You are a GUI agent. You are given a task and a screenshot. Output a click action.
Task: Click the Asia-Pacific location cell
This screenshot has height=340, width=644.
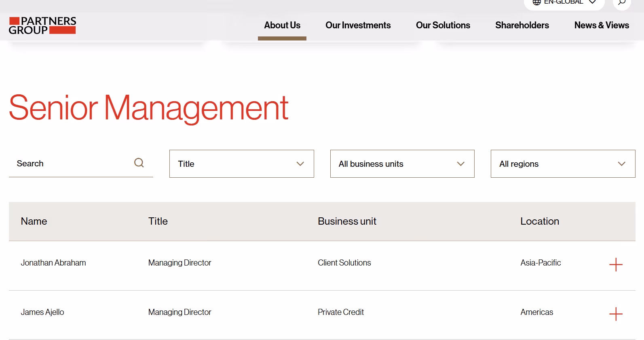click(541, 263)
